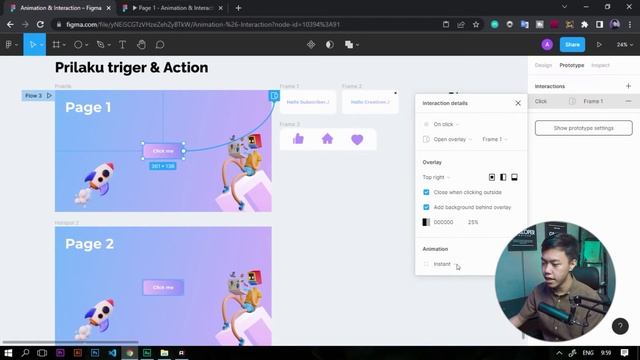Bookmark this page with star icon
Screen dimensions: 640x360
(476, 24)
